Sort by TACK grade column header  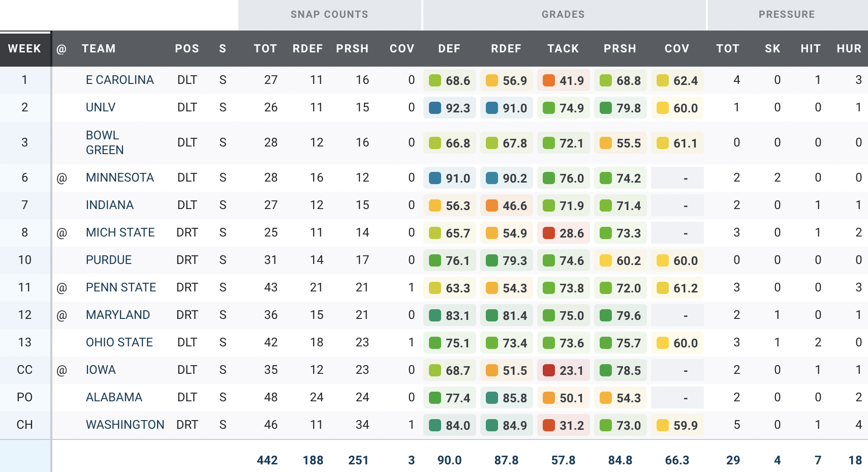(563, 49)
